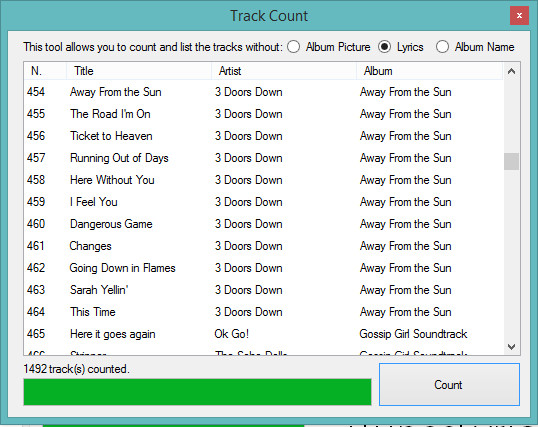This screenshot has width=538, height=427.
Task: Click track number 454
Action: pyautogui.click(x=36, y=92)
